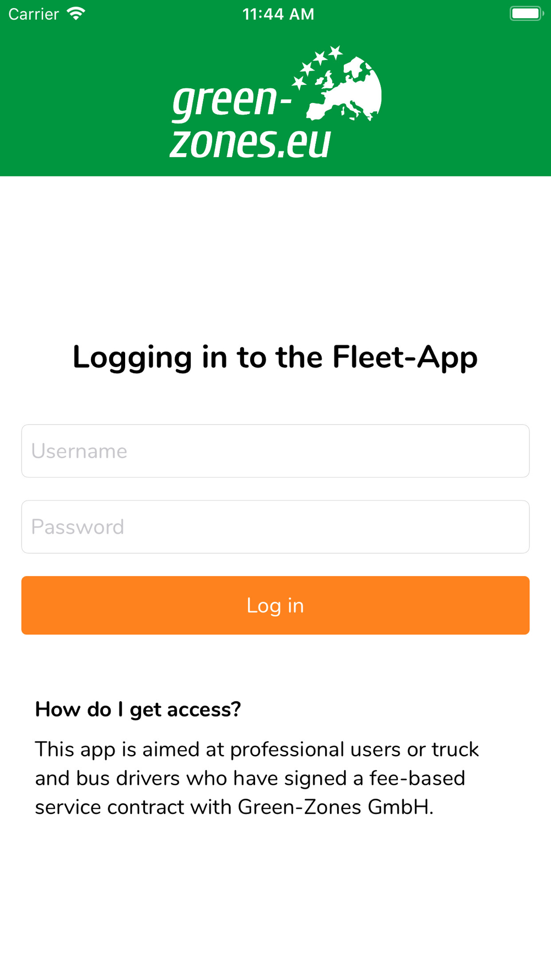Select the "How do I get access?" heading

pos(138,709)
